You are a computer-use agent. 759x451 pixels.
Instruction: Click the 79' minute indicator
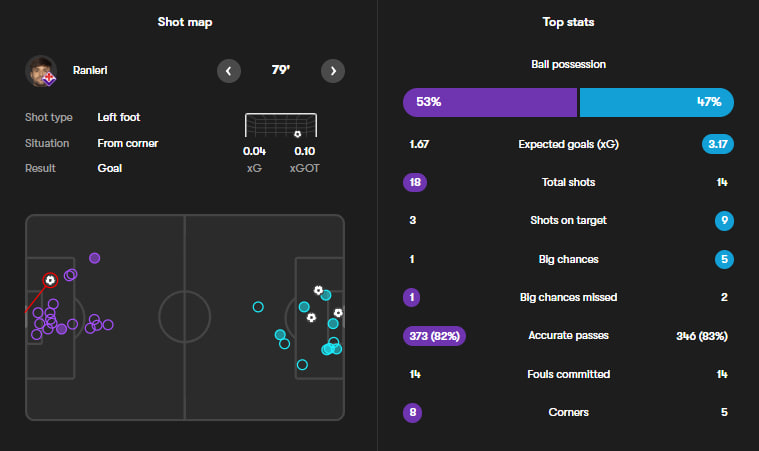pyautogui.click(x=281, y=71)
